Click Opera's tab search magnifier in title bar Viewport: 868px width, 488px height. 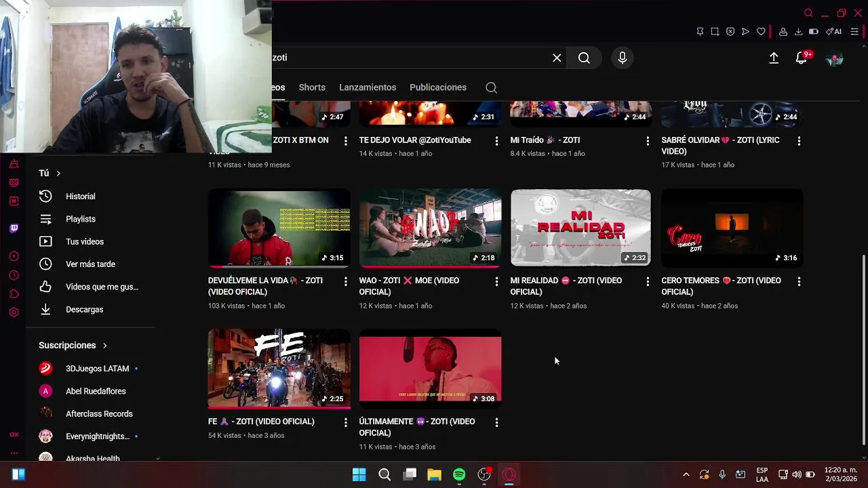[808, 13]
